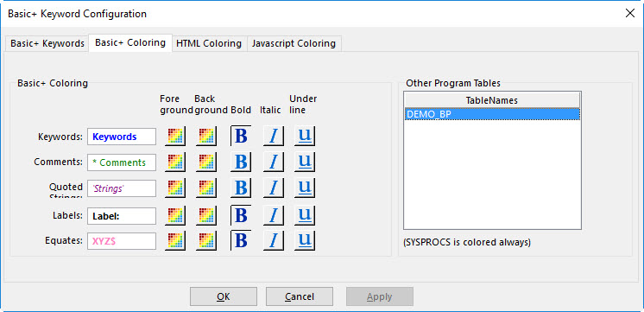Toggle Bold for Comments

point(241,162)
